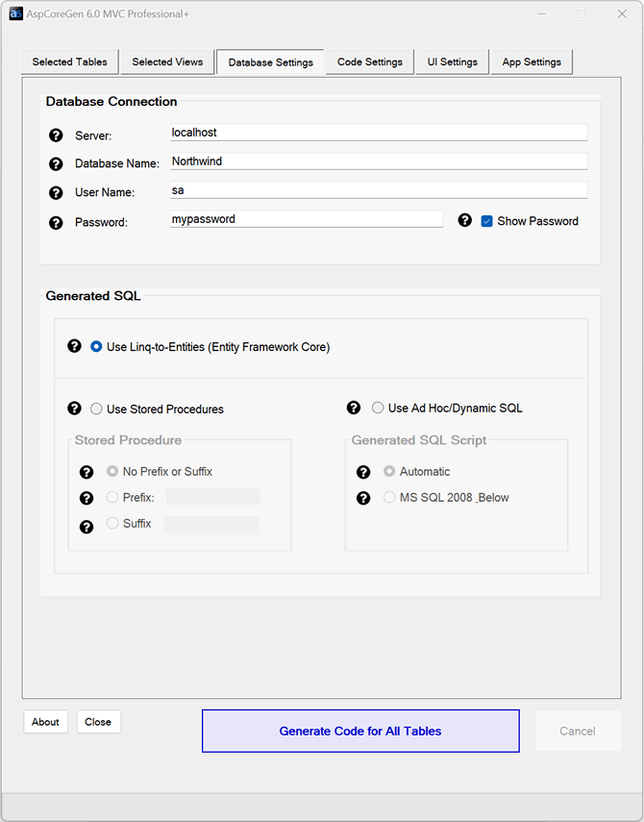Open the Database Settings tab

[x=270, y=62]
